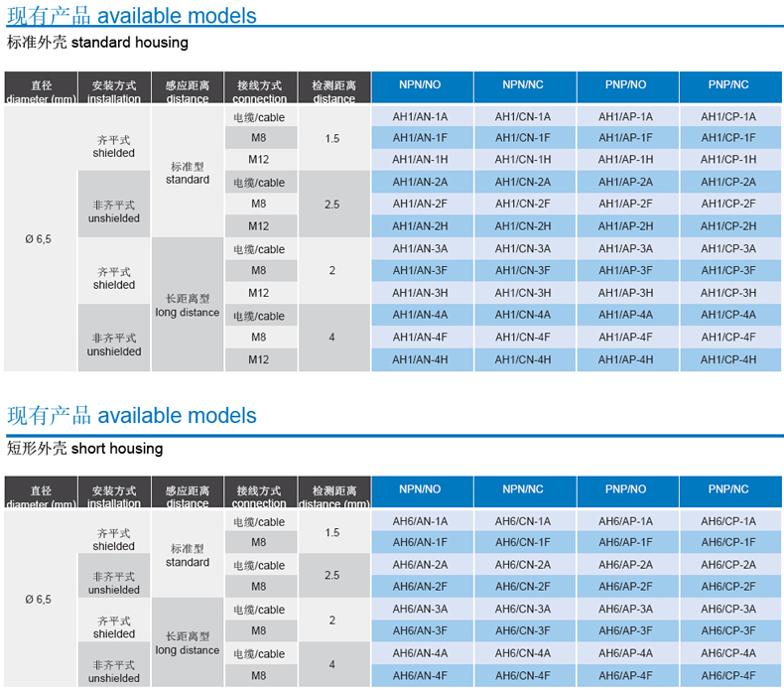Image resolution: width=784 pixels, height=690 pixels.
Task: Select the AH1/AP-2A cell
Action: tap(625, 182)
